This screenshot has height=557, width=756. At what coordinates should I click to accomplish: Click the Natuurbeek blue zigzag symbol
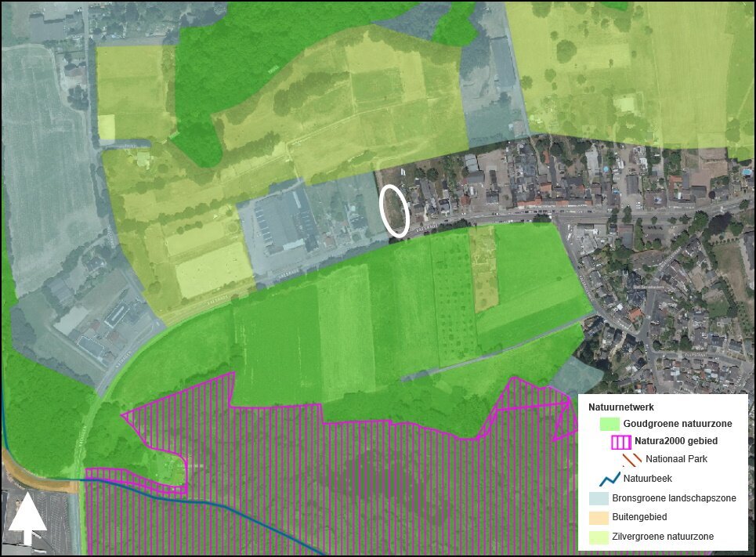[x=610, y=478]
